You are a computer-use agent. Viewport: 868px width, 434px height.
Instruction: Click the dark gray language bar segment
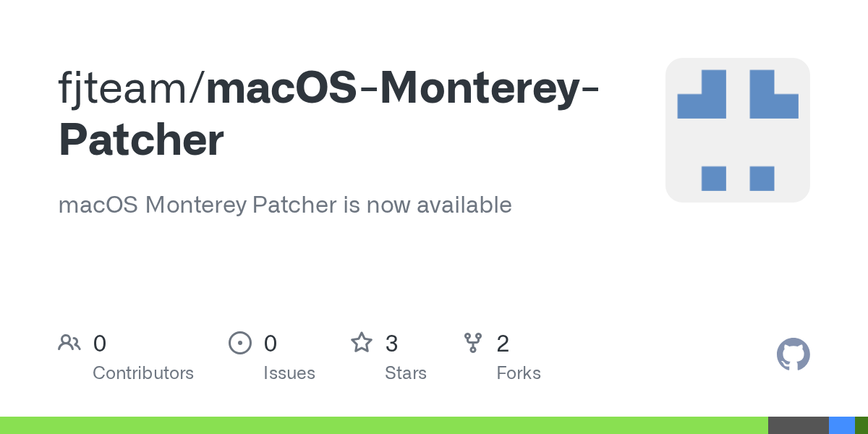point(799,425)
